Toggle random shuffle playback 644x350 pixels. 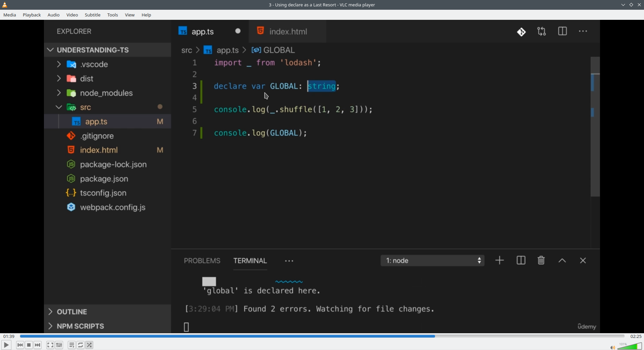(x=90, y=345)
